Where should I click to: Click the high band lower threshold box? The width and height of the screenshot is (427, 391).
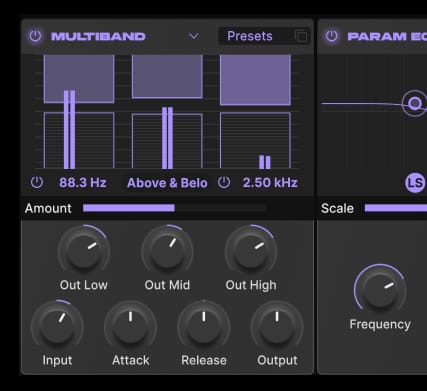(x=255, y=140)
